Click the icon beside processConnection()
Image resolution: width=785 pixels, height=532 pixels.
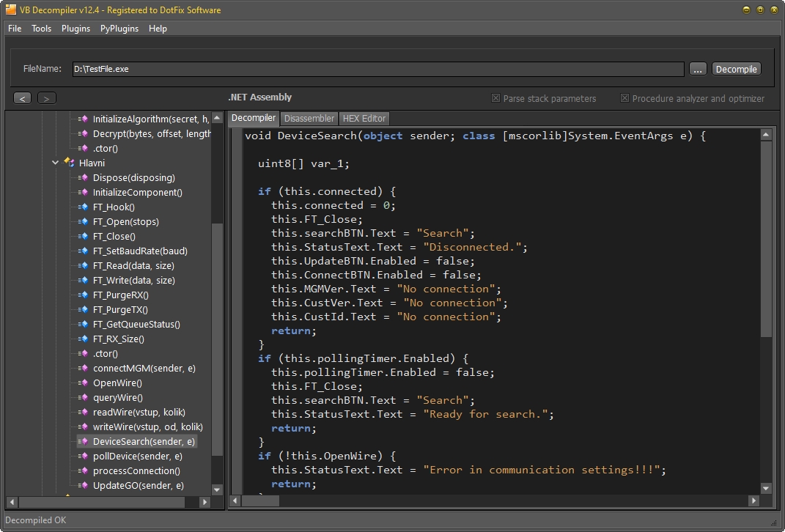click(x=83, y=471)
